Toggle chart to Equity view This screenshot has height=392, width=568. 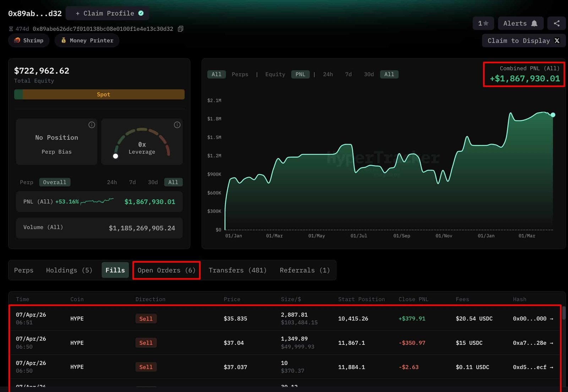pos(275,74)
